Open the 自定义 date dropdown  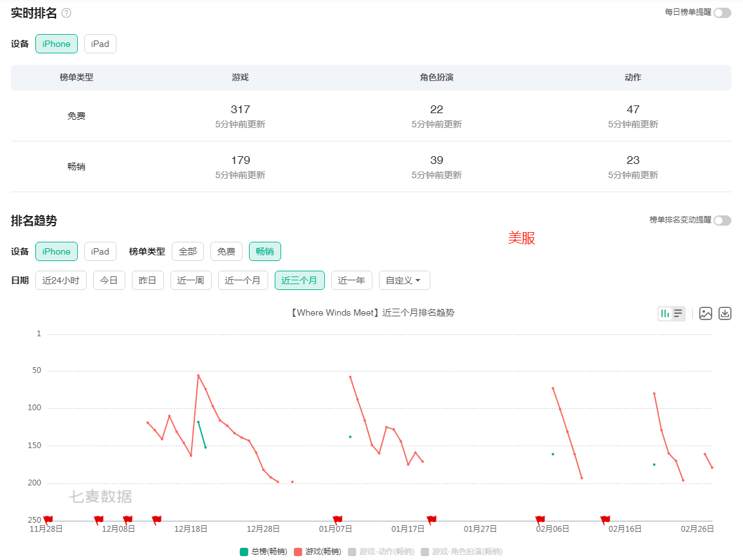tap(404, 280)
